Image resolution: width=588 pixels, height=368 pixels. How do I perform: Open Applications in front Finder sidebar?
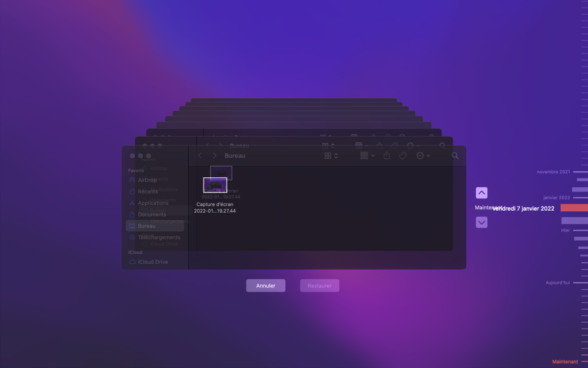pos(155,203)
